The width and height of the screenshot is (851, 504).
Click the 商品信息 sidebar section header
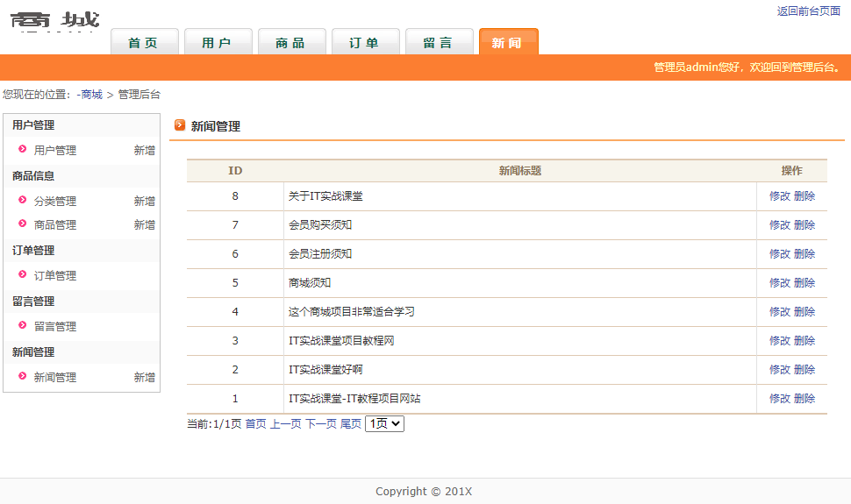tap(33, 176)
